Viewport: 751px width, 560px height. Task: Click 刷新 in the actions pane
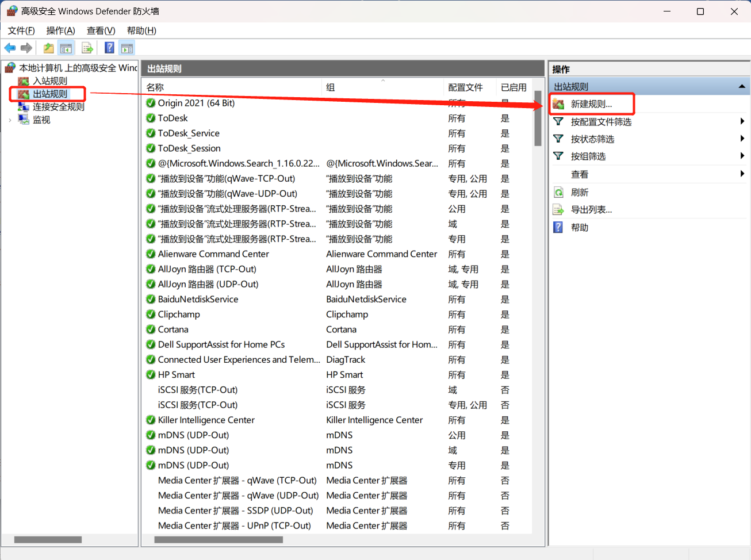pyautogui.click(x=580, y=193)
